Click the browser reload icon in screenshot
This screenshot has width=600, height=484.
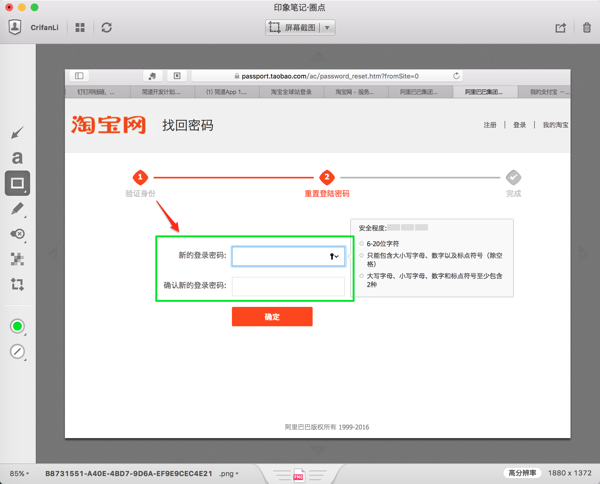[456, 76]
